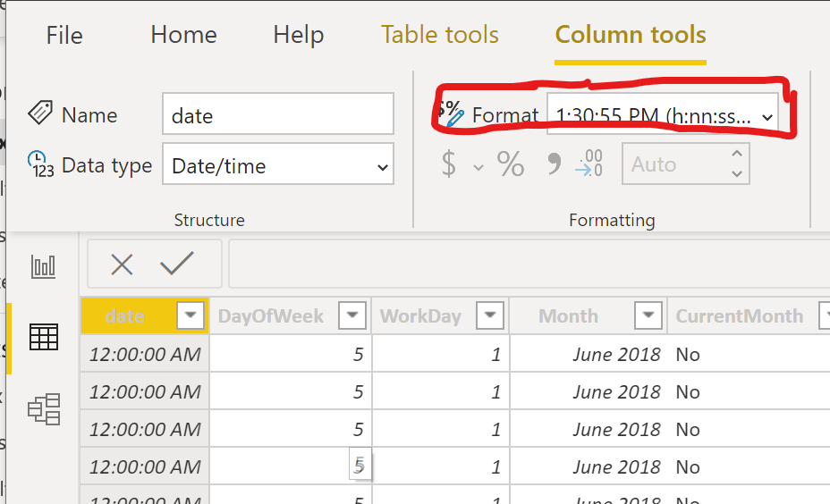830x504 pixels.
Task: Open currency format dropdown arrow
Action: (478, 168)
